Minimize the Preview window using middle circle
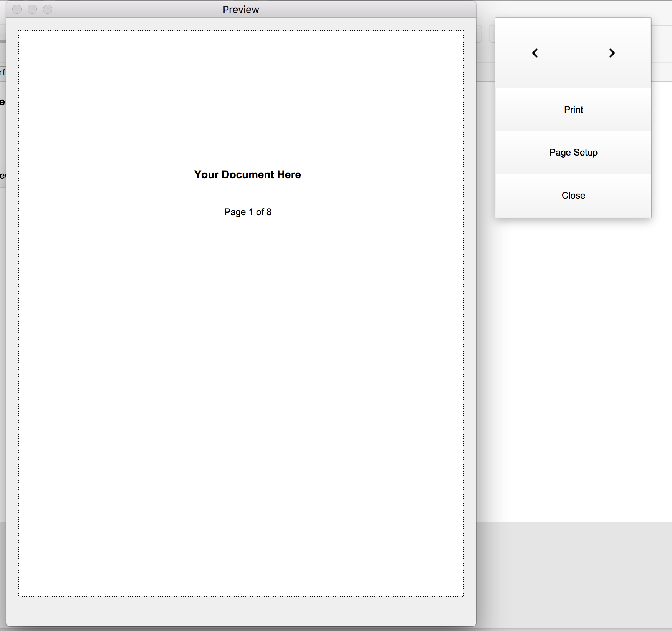The width and height of the screenshot is (672, 631). (x=32, y=9)
